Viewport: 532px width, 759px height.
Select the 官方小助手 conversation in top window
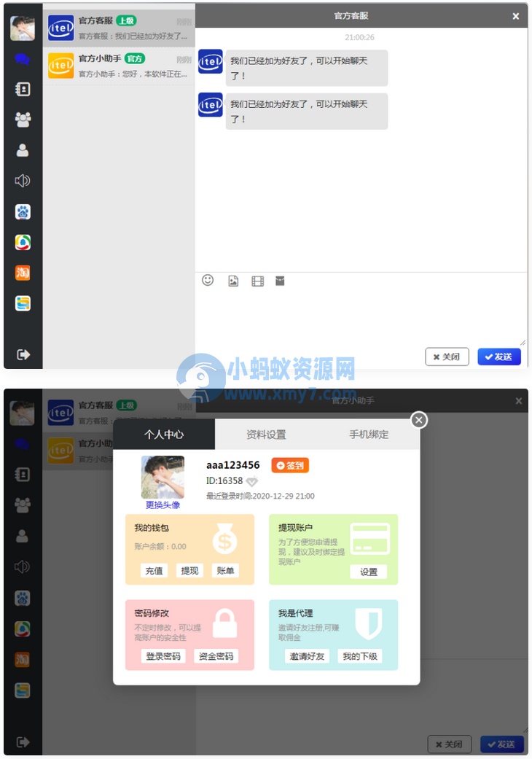119,66
